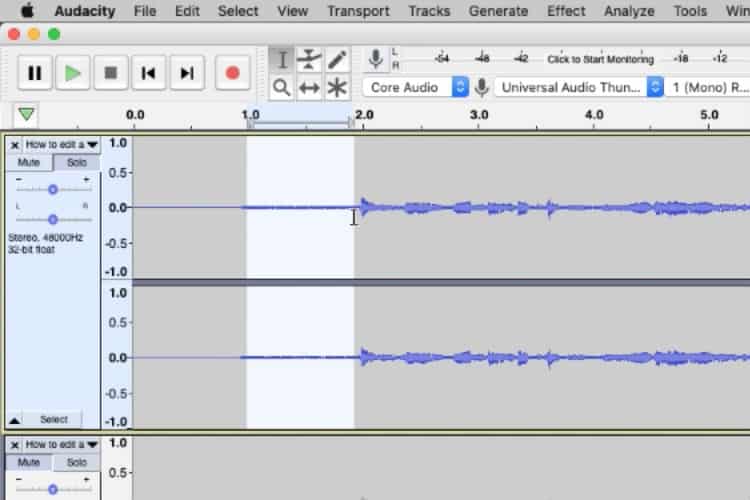Viewport: 750px width, 500px height.
Task: Click the first track's pan slider knob
Action: (x=53, y=220)
